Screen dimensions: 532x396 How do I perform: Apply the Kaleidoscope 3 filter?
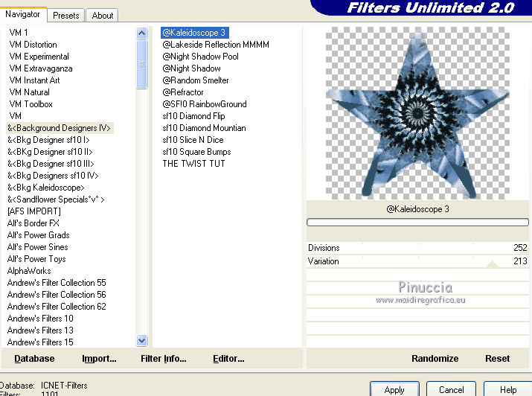click(394, 389)
